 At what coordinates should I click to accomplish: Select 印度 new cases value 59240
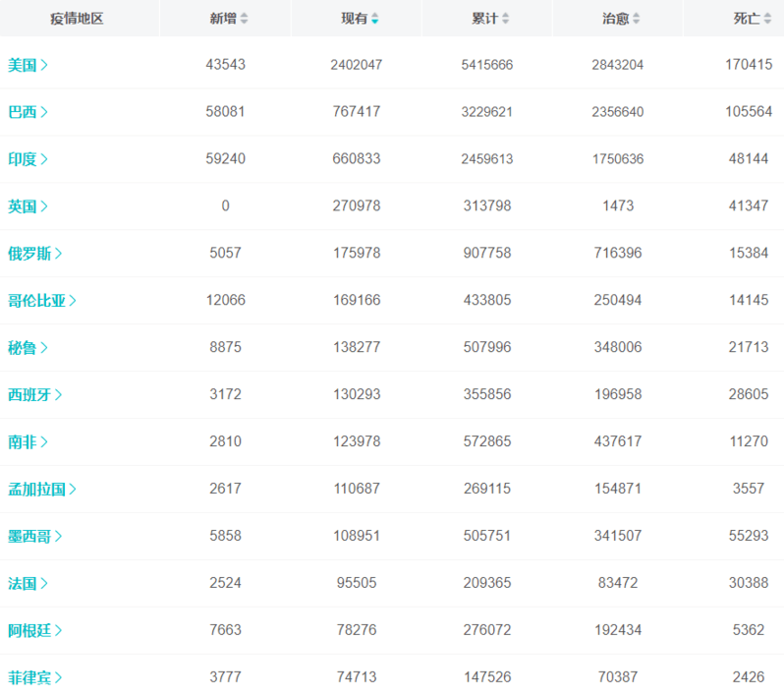coord(226,158)
